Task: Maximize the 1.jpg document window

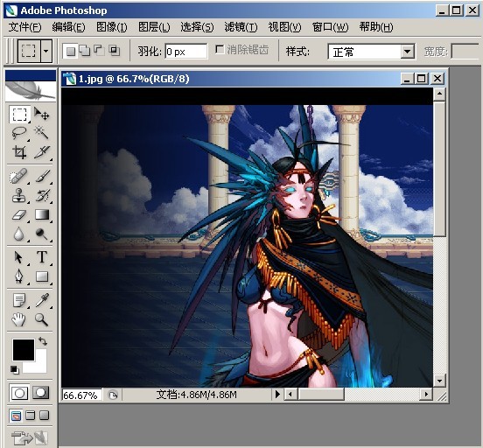Action: pos(422,79)
